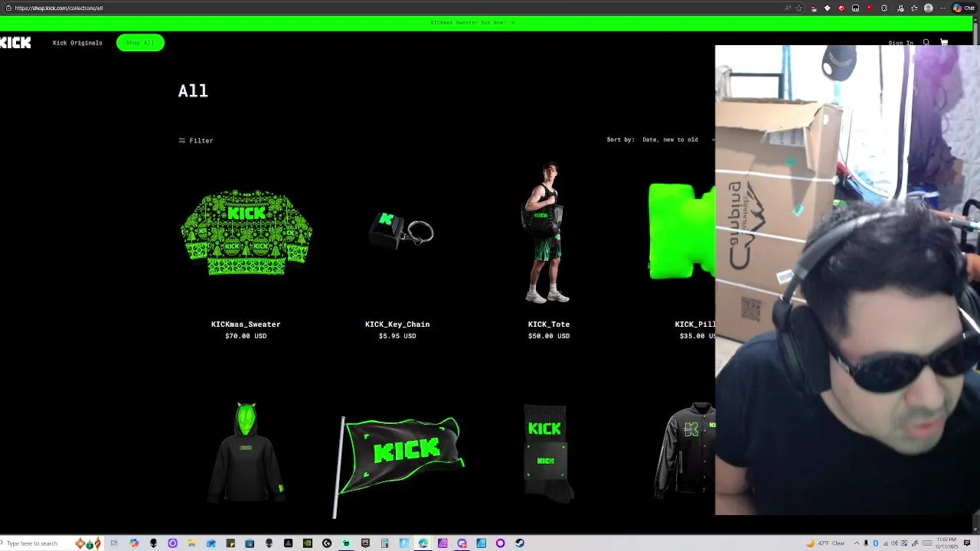Click the site padlock icon in address bar
The height and width of the screenshot is (551, 980).
click(8, 8)
